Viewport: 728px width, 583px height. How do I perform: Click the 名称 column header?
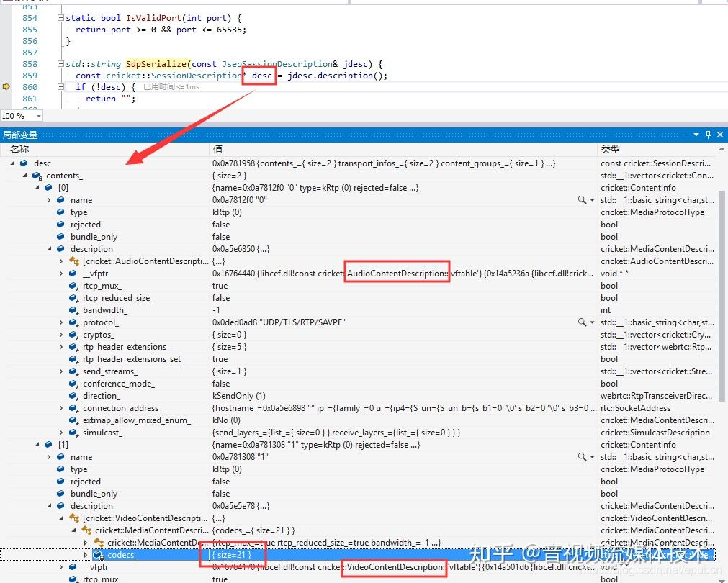[x=20, y=149]
